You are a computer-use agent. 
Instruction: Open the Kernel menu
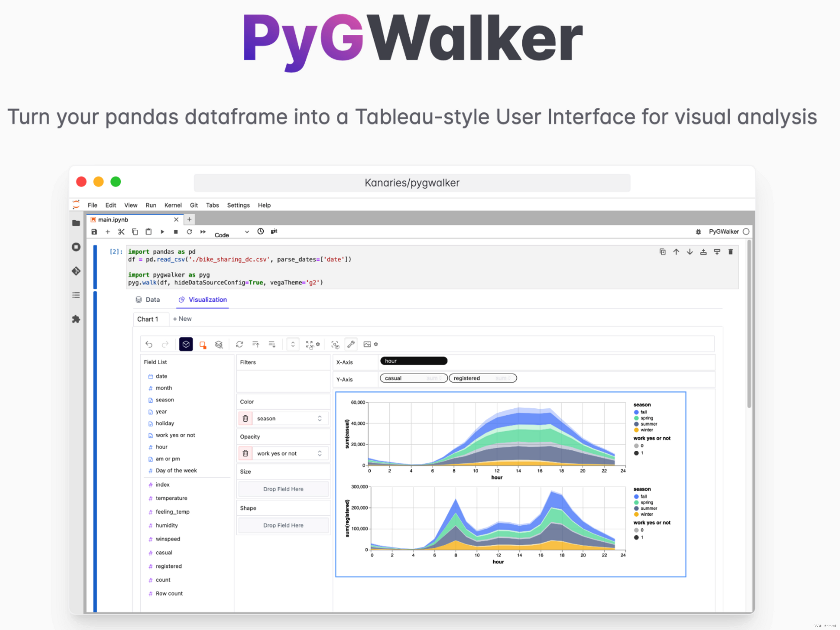point(173,205)
